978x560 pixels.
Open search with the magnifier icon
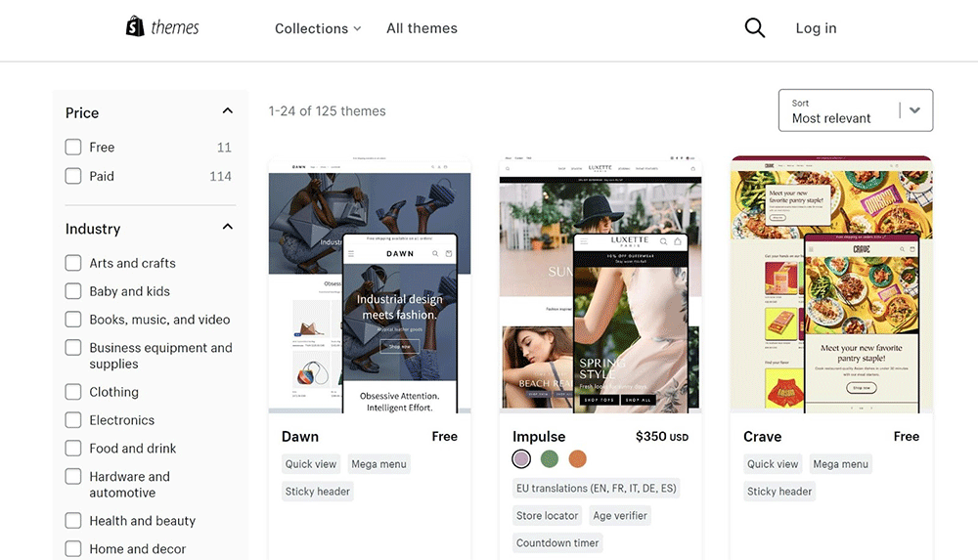tap(754, 28)
